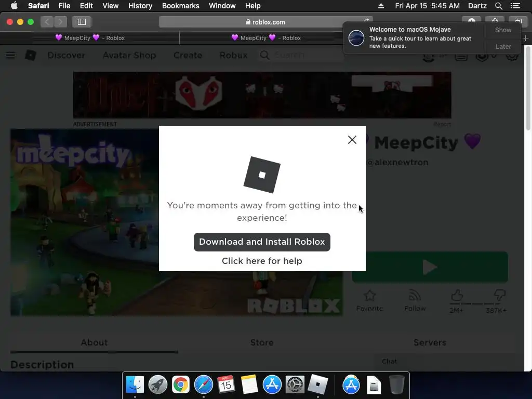Select the Store tab
Viewport: 532px width, 399px height.
pos(262,342)
